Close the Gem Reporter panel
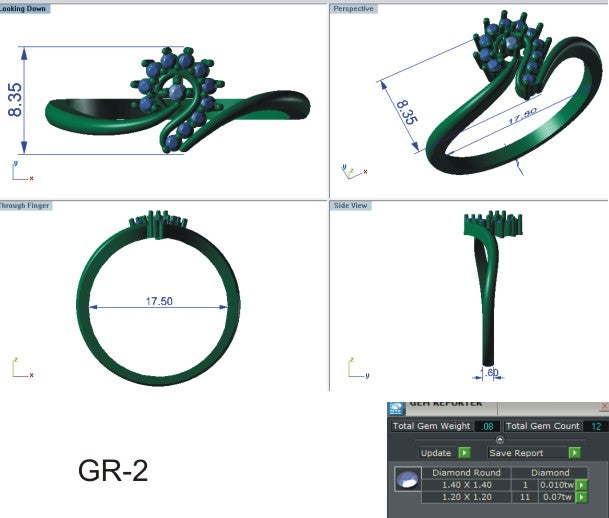The image size is (609, 518). point(603,407)
